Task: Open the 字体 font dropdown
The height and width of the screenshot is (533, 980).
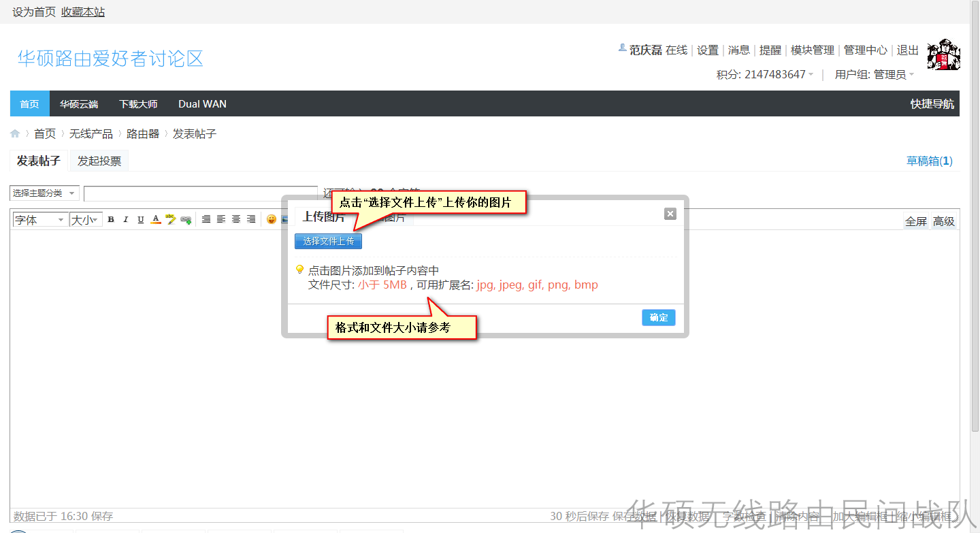Action: [x=41, y=219]
